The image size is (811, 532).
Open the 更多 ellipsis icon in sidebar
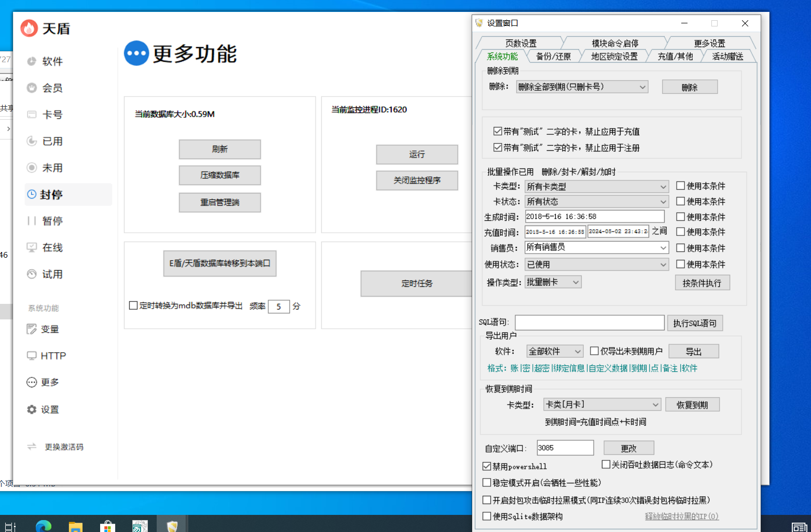(32, 382)
